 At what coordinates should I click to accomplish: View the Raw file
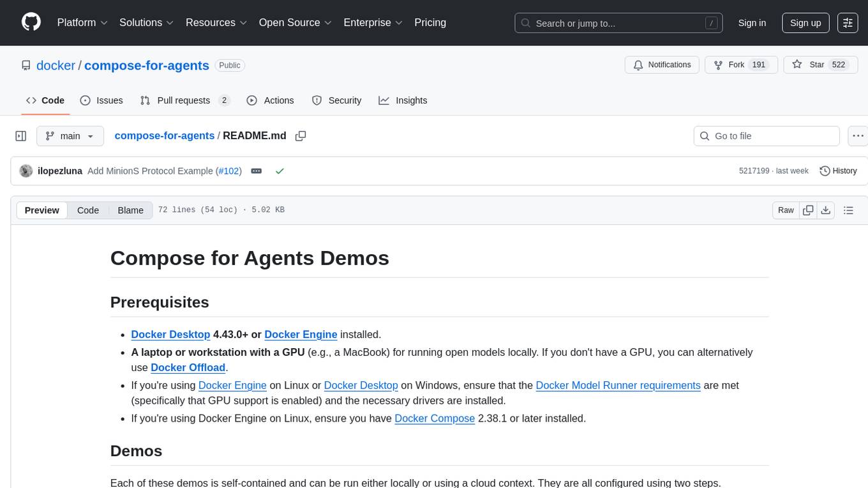click(786, 210)
